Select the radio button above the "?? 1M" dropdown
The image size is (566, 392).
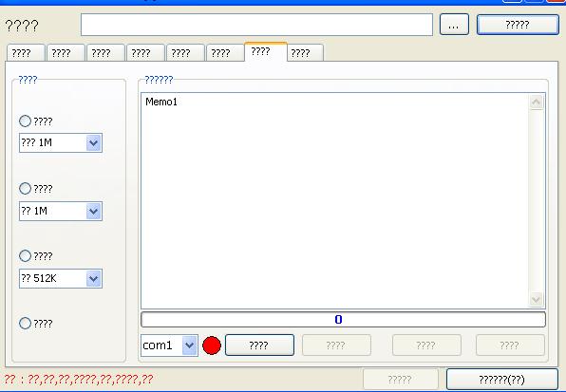[x=25, y=188]
